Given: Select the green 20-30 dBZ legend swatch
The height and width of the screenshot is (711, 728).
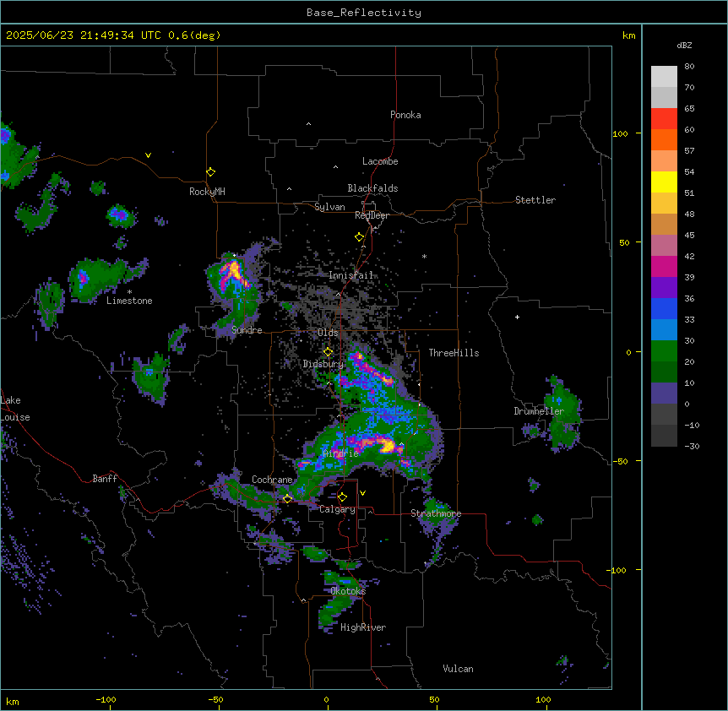Looking at the screenshot, I should (664, 351).
